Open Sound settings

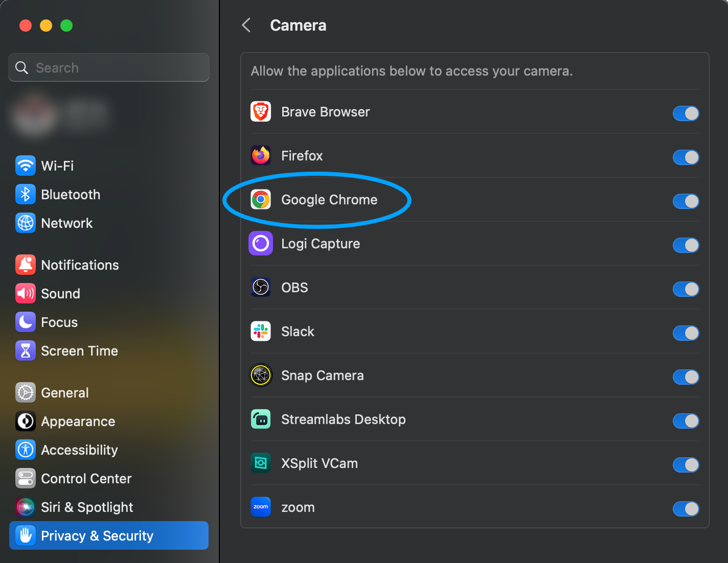pyautogui.click(x=109, y=293)
